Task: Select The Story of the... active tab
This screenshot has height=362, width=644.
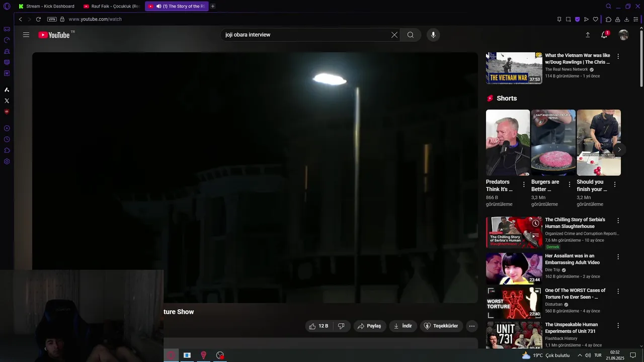Action: tap(177, 7)
